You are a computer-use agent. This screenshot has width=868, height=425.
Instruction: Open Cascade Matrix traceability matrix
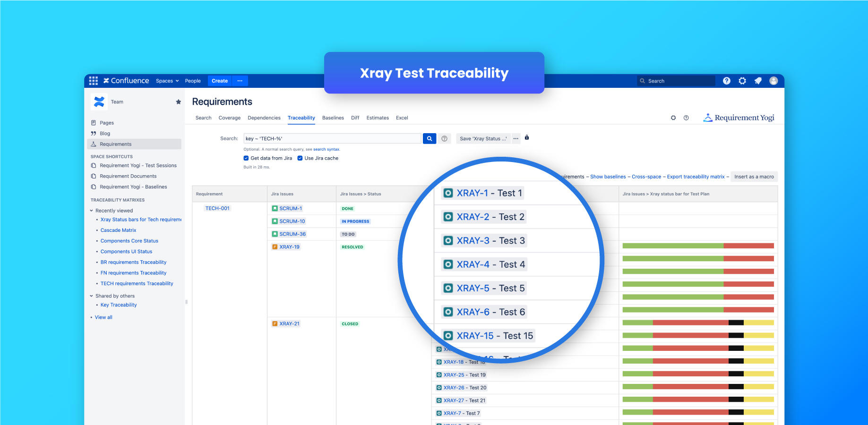click(x=118, y=230)
